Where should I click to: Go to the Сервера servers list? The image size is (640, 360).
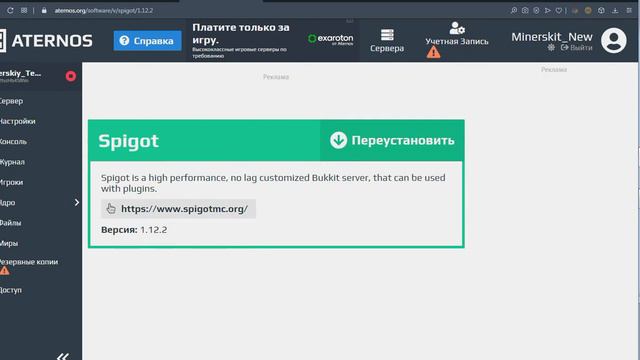pos(387,40)
